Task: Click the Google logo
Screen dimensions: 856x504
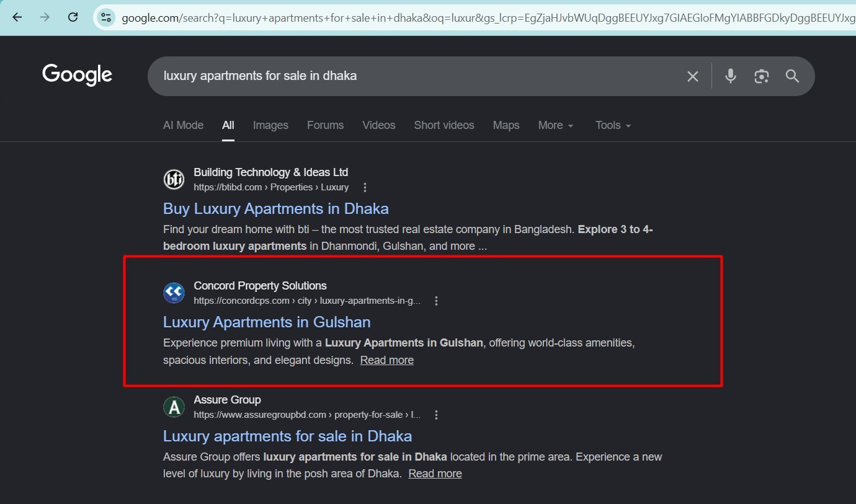Action: [x=78, y=74]
